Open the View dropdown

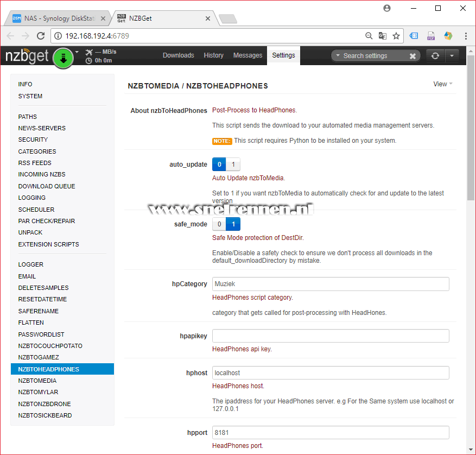click(x=442, y=84)
